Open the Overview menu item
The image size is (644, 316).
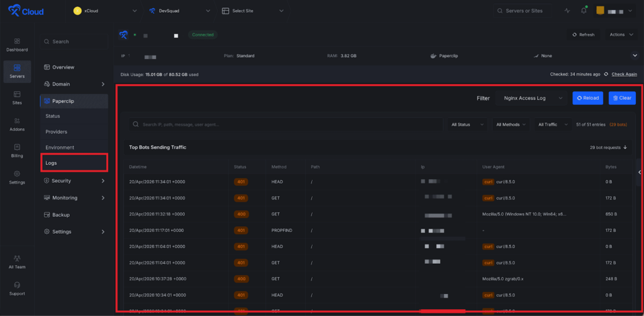(x=74, y=67)
